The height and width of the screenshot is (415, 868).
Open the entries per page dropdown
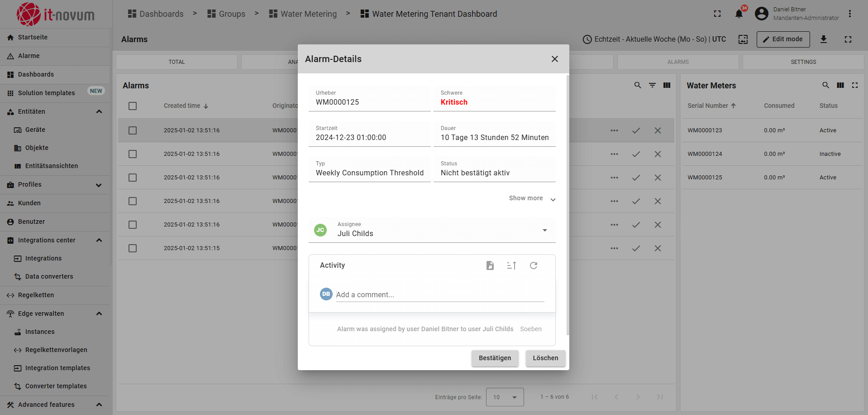[x=505, y=397]
